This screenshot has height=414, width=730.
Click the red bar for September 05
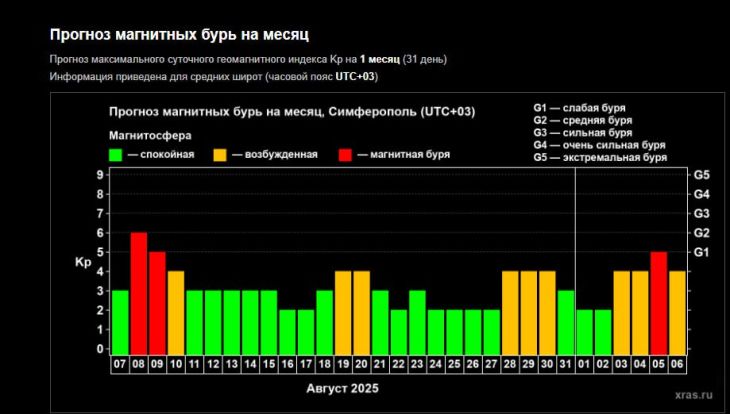click(x=658, y=302)
